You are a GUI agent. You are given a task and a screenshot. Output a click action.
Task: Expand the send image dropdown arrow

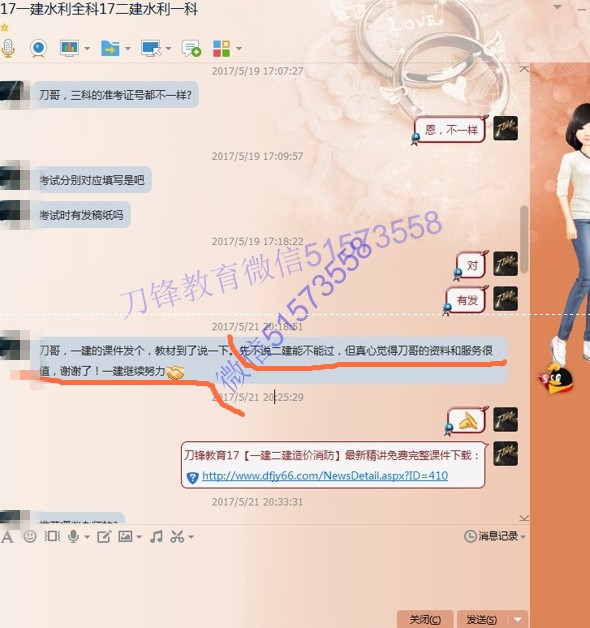(139, 537)
